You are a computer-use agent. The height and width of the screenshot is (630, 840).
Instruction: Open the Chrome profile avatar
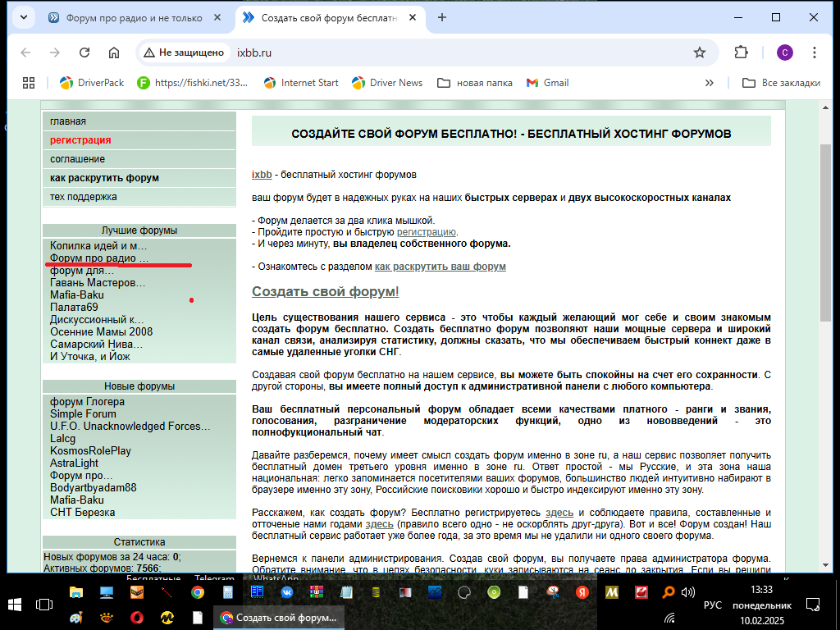point(785,52)
